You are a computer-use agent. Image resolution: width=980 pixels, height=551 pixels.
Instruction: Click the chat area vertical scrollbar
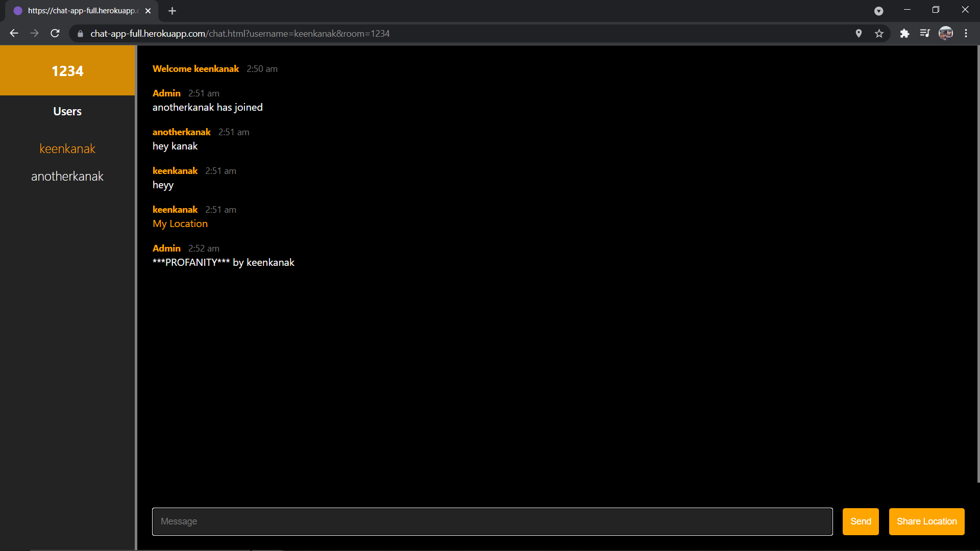point(978,263)
